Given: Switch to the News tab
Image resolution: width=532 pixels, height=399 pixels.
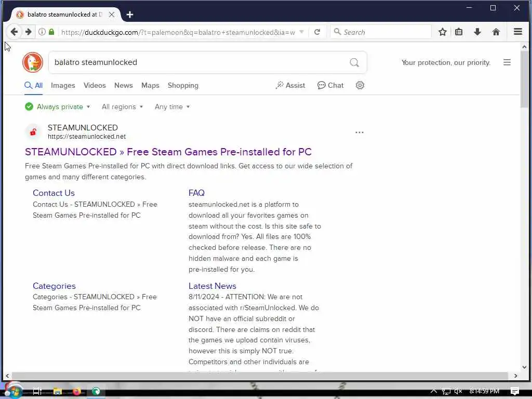Looking at the screenshot, I should [x=124, y=86].
